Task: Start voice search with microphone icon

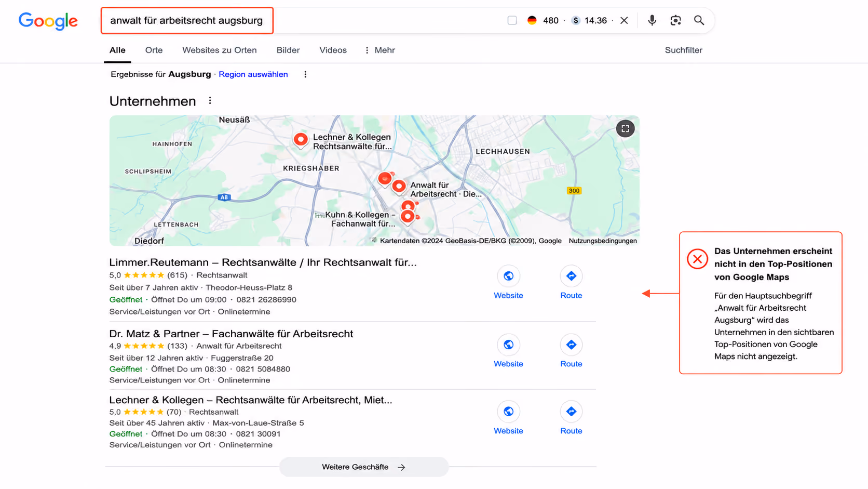Action: tap(652, 20)
